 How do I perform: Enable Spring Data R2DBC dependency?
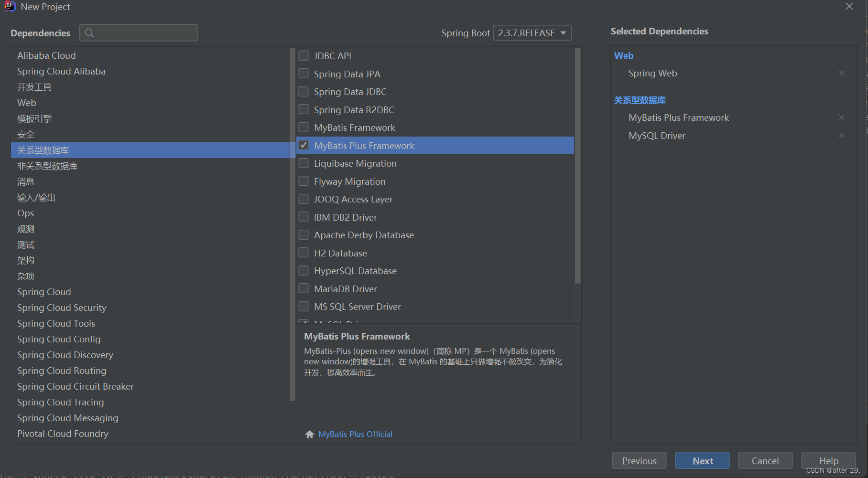pos(304,109)
